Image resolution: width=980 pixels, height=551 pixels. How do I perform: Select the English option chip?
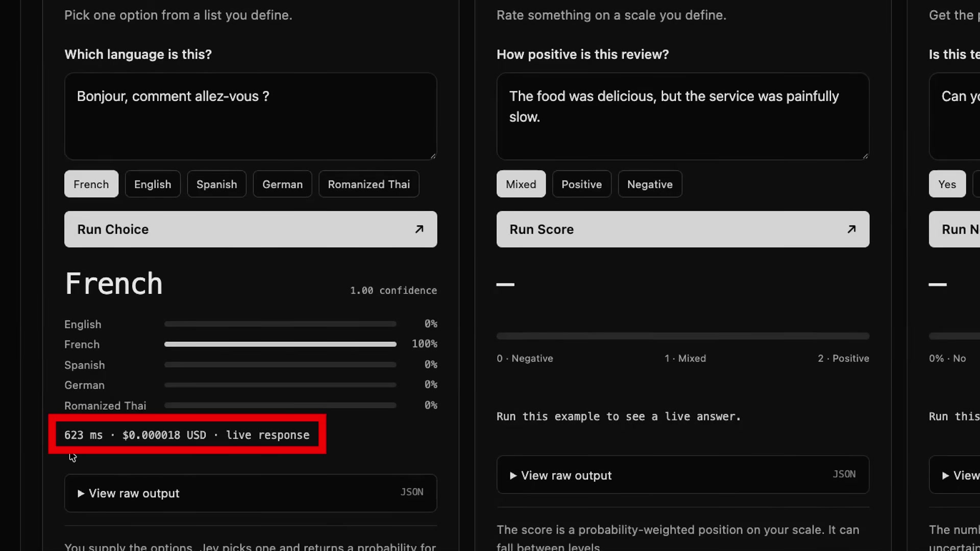pyautogui.click(x=153, y=184)
